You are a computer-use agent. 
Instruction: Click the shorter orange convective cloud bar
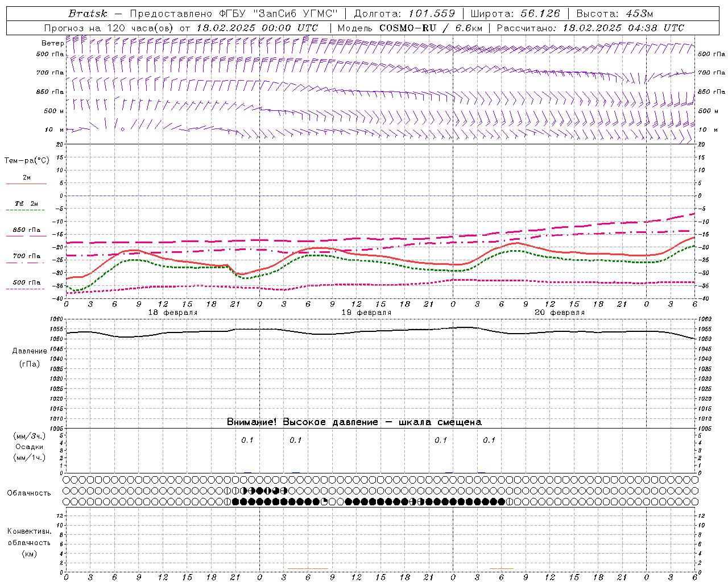pyautogui.click(x=502, y=568)
